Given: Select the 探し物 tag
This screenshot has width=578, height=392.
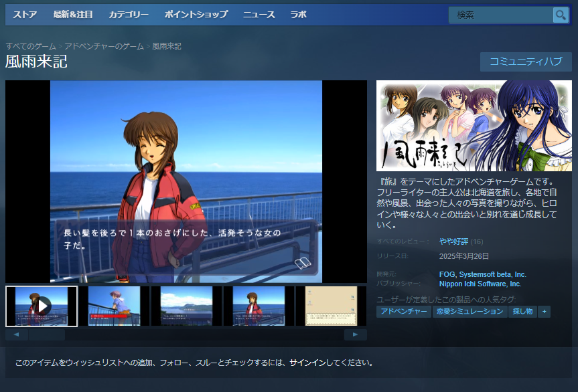Looking at the screenshot, I should (x=522, y=312).
